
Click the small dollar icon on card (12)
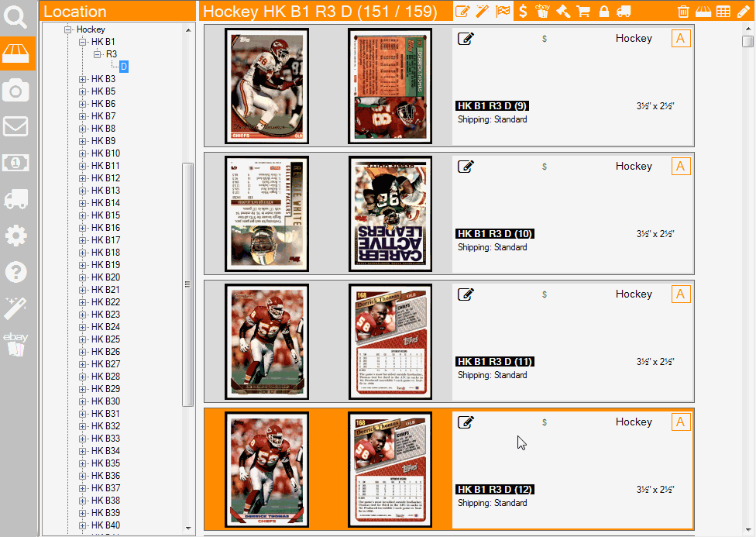(x=545, y=422)
